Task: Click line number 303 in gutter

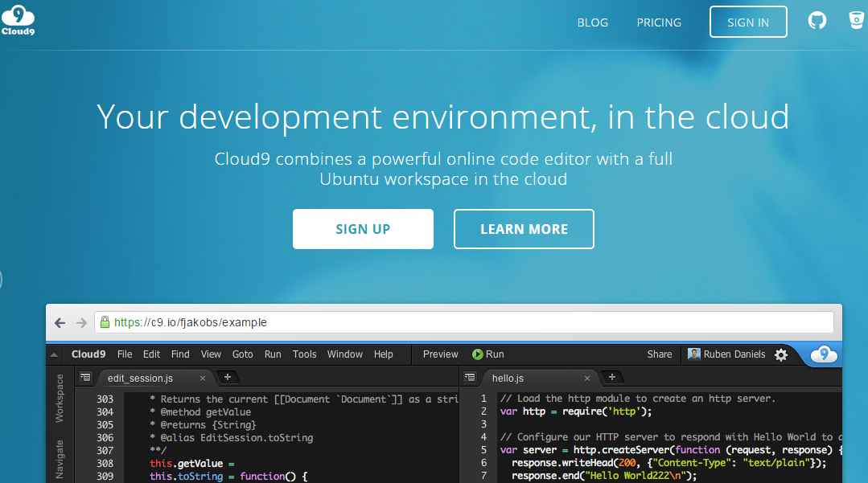Action: (x=105, y=399)
